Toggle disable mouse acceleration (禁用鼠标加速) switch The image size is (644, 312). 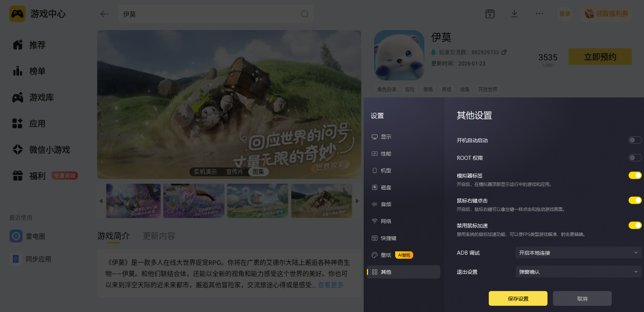pyautogui.click(x=635, y=225)
